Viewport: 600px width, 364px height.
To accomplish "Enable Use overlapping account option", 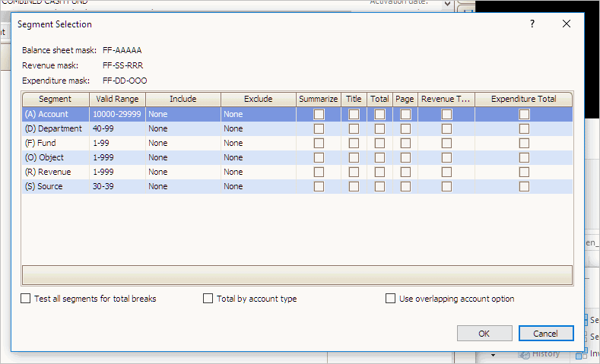I will [x=390, y=299].
